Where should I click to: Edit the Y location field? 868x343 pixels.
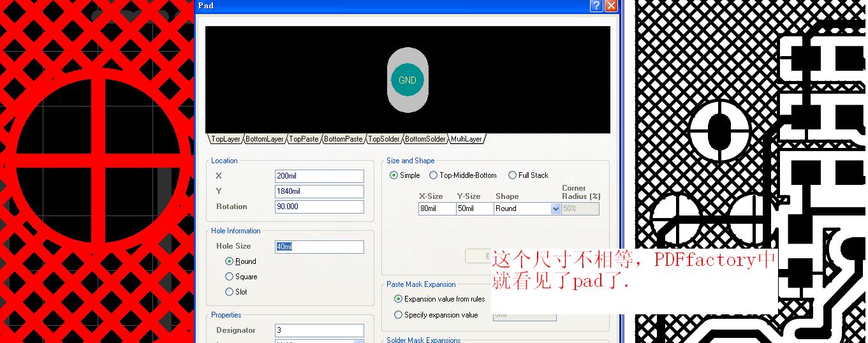click(x=320, y=191)
